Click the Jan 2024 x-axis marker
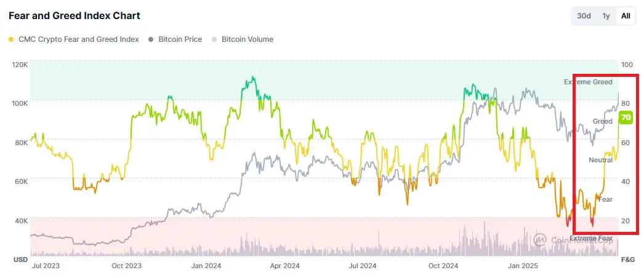Viewport: 644px width, 278px height. pos(206,266)
